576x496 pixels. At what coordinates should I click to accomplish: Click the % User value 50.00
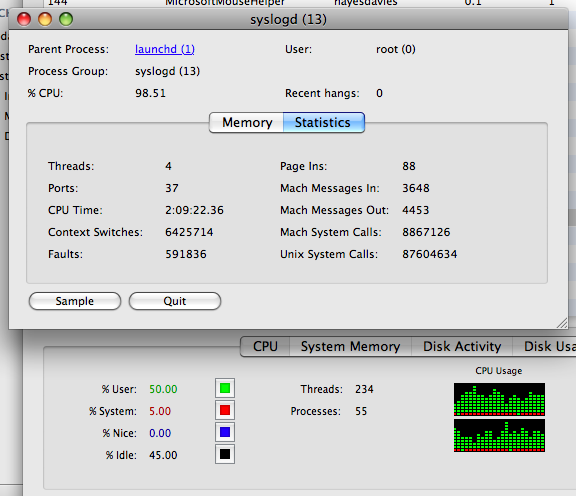[163, 389]
